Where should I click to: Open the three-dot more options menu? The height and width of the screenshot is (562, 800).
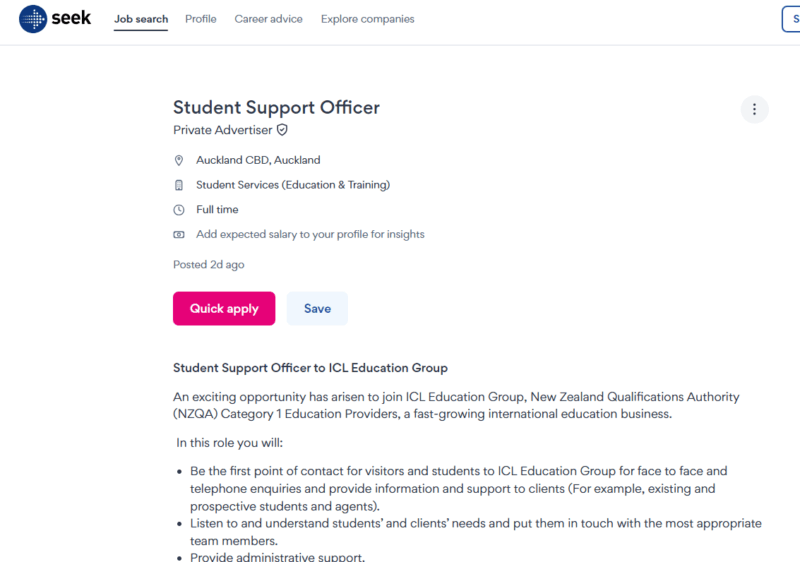point(754,109)
